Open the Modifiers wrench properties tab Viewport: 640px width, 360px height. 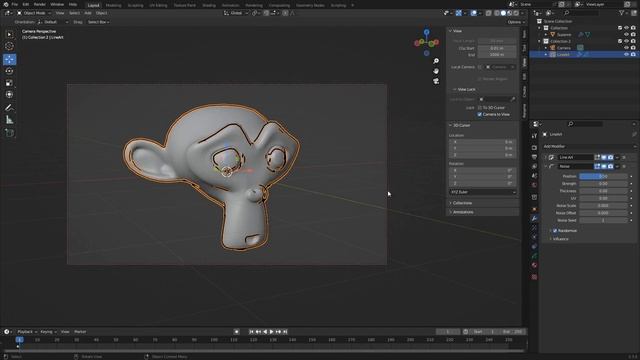pyautogui.click(x=534, y=218)
